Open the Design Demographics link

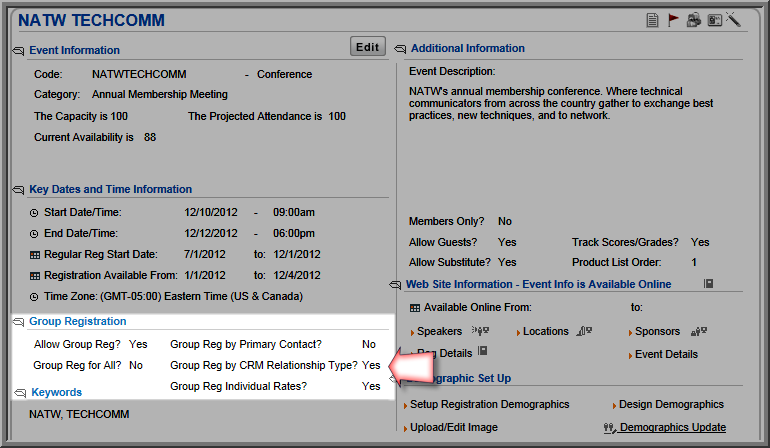tap(671, 404)
